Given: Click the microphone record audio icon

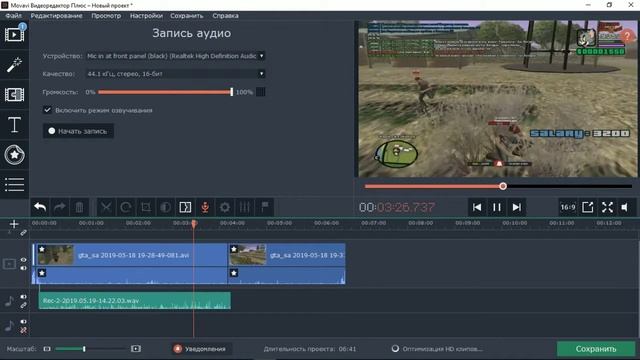Looking at the screenshot, I should pyautogui.click(x=205, y=207).
